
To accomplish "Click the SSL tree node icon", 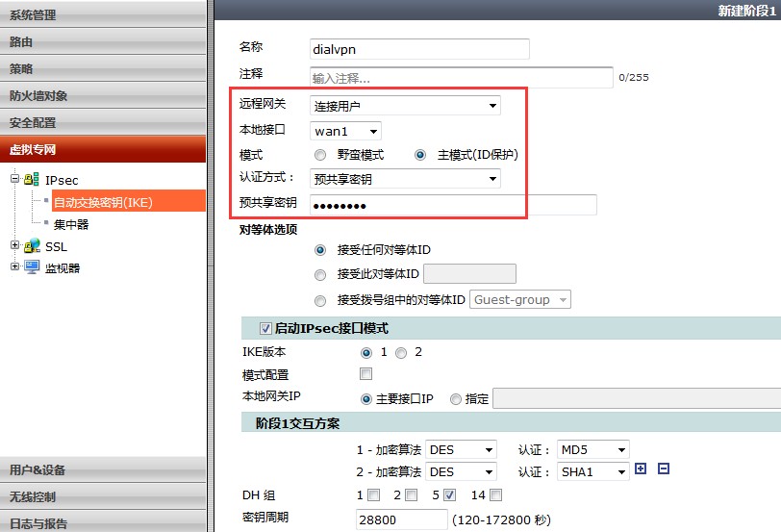I will 32,246.
